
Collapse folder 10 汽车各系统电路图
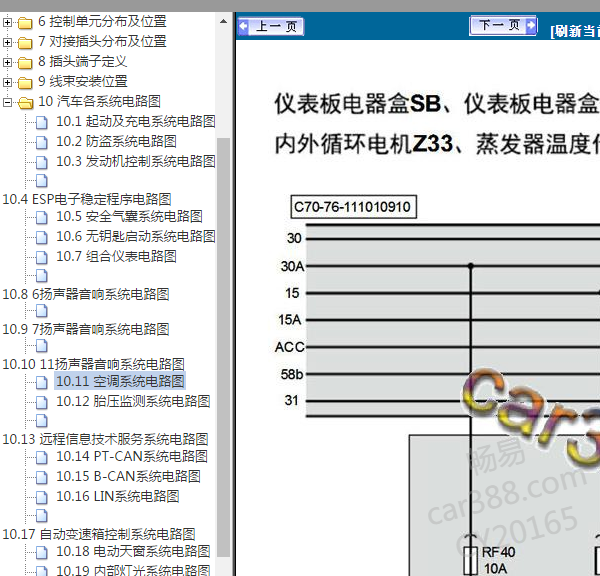[7, 102]
